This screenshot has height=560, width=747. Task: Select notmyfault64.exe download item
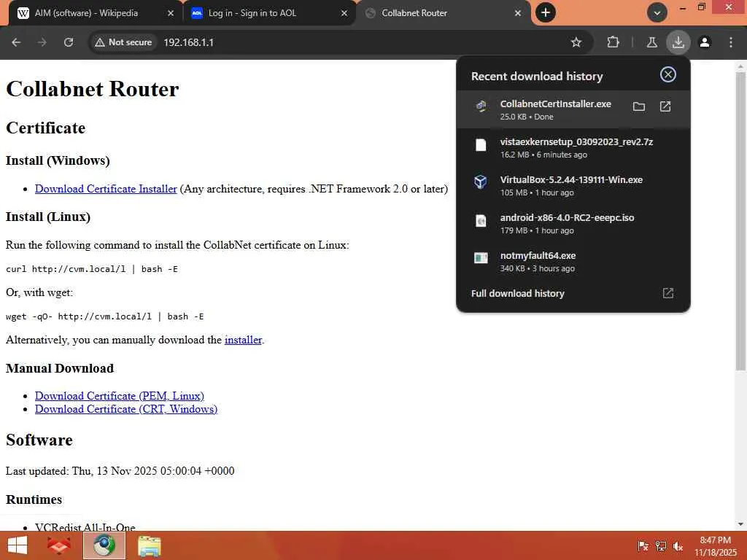(x=573, y=262)
